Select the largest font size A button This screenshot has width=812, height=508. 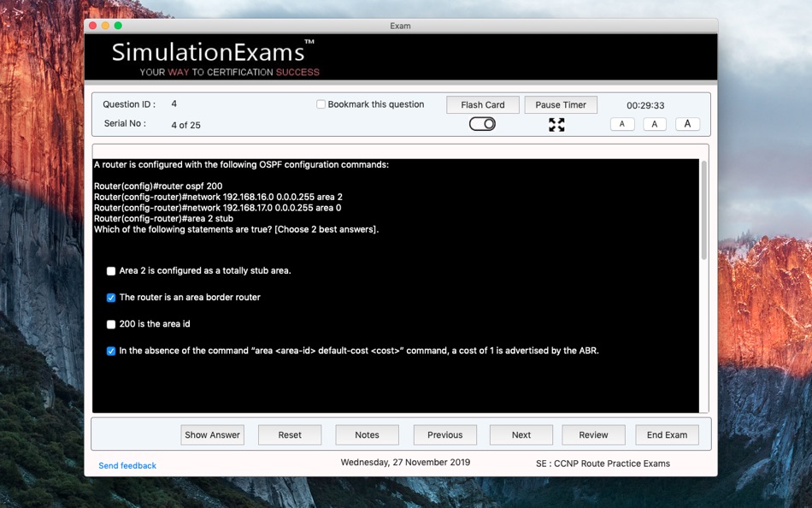click(x=687, y=124)
